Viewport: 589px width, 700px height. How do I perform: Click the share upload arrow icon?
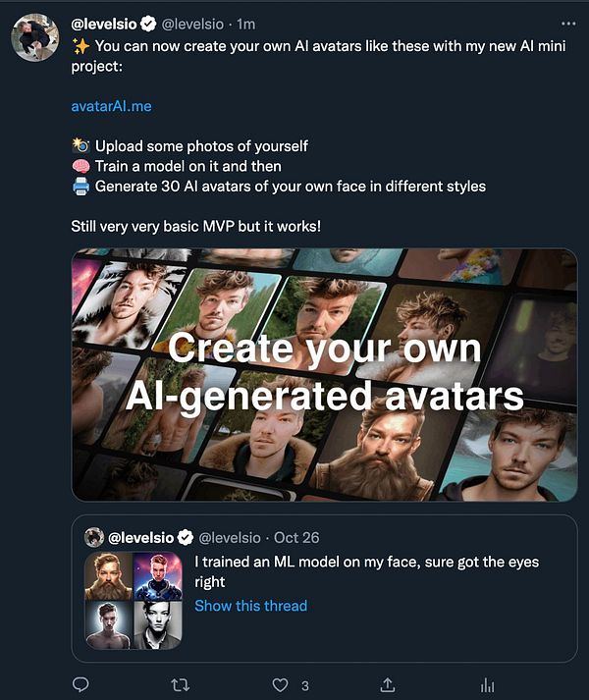[387, 685]
